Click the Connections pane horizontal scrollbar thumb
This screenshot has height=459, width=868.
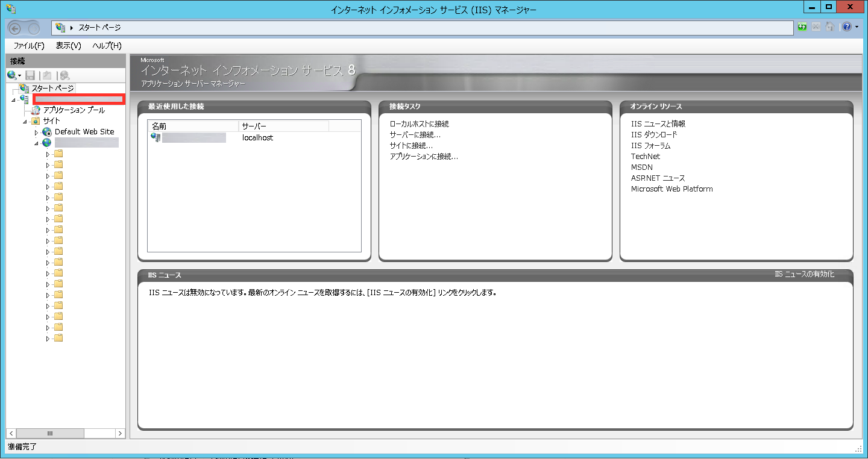(51, 433)
